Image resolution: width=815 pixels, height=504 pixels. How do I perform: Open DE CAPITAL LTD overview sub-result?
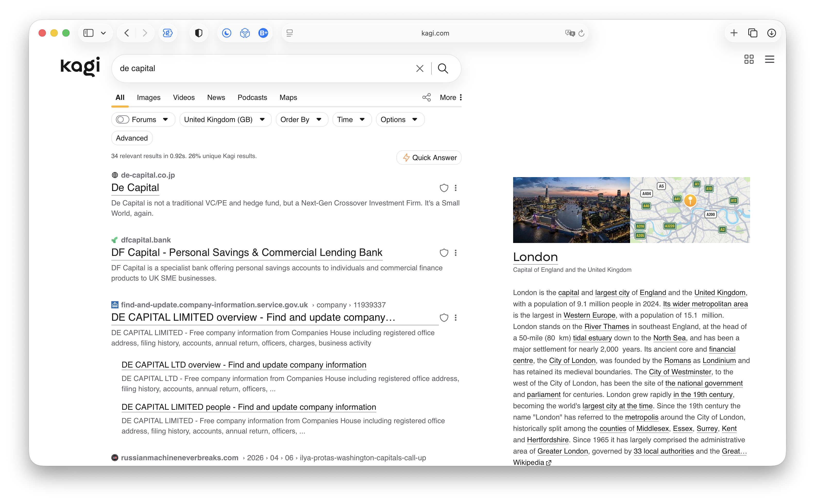[244, 365]
